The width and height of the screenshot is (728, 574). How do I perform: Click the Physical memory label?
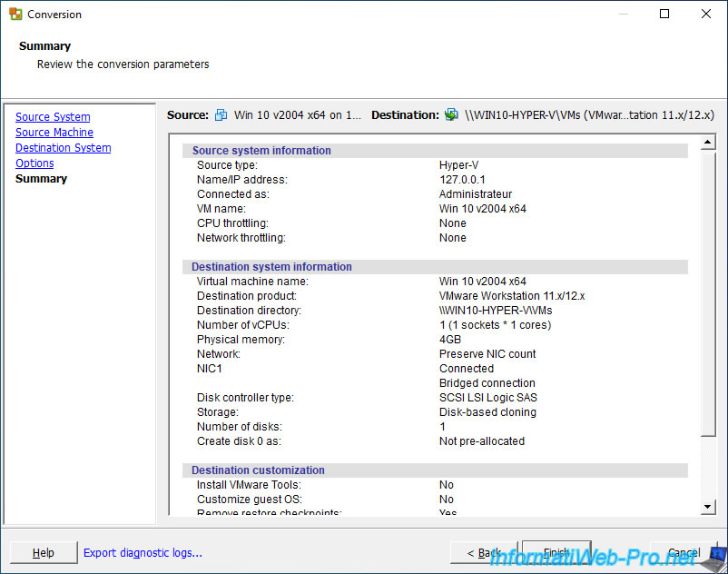241,340
